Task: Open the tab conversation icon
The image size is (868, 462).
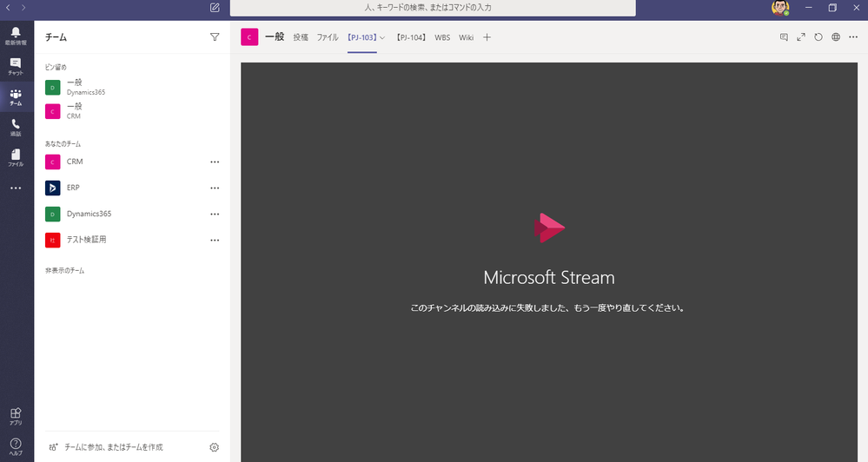Action: [x=784, y=37]
